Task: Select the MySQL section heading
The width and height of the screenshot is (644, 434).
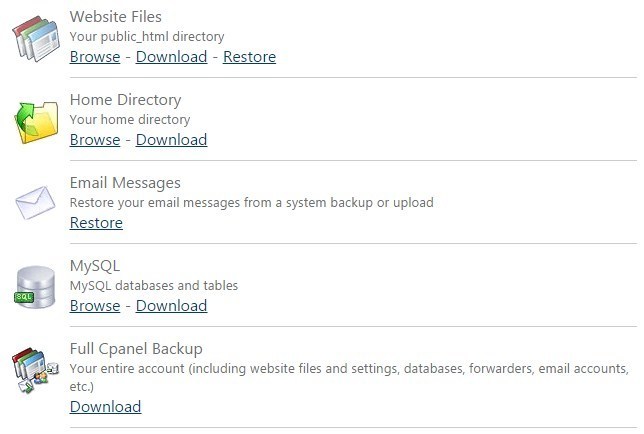Action: [x=95, y=266]
